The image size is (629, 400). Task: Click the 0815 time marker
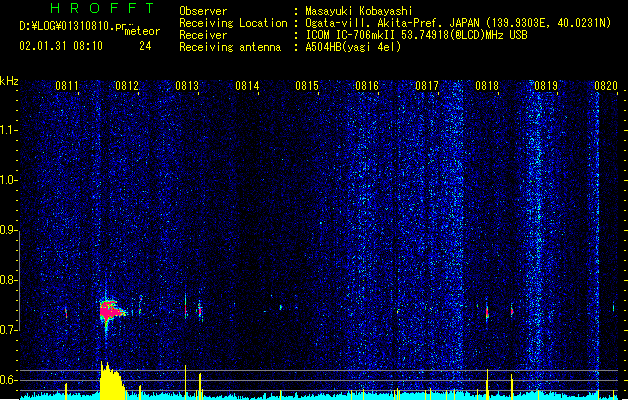307,86
